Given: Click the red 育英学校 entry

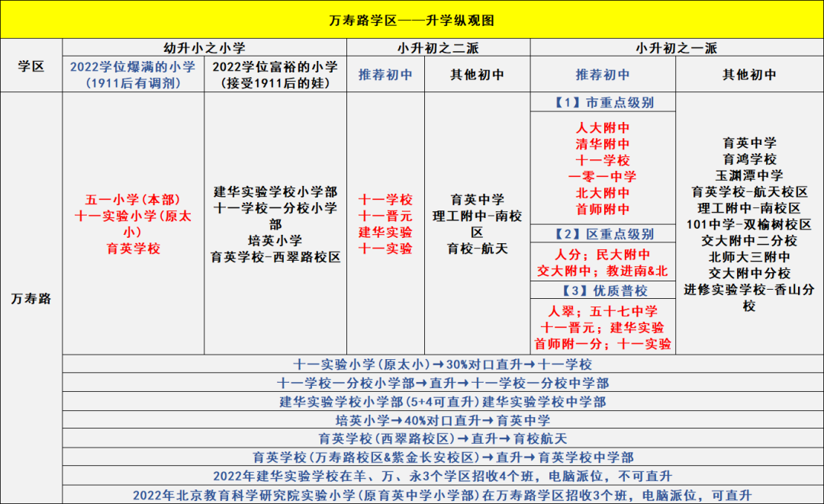Looking at the screenshot, I should coord(133,249).
